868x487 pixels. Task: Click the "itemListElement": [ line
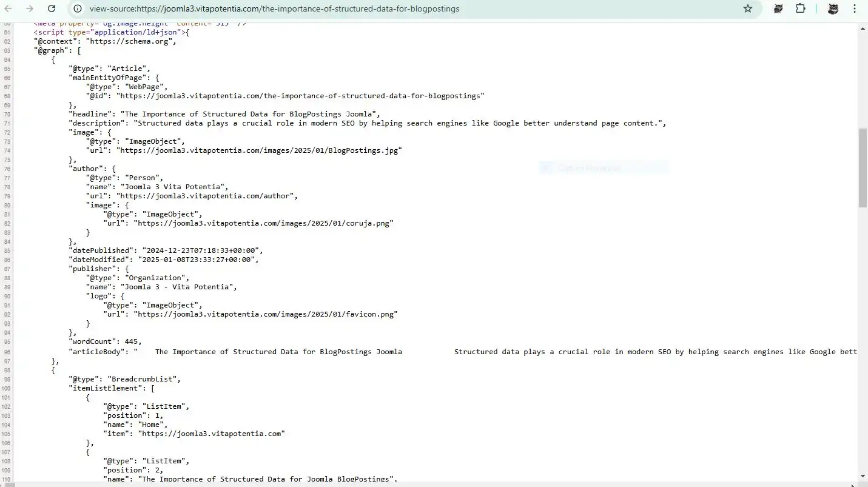(112, 388)
